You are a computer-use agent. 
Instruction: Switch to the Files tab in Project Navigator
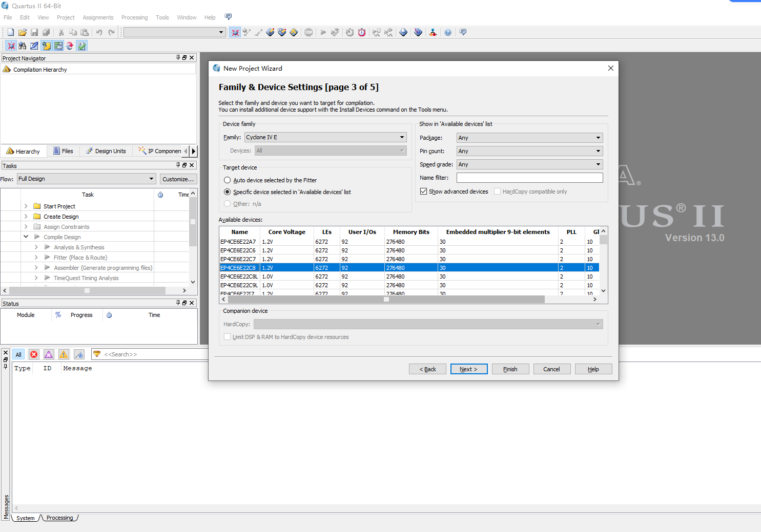(x=63, y=151)
